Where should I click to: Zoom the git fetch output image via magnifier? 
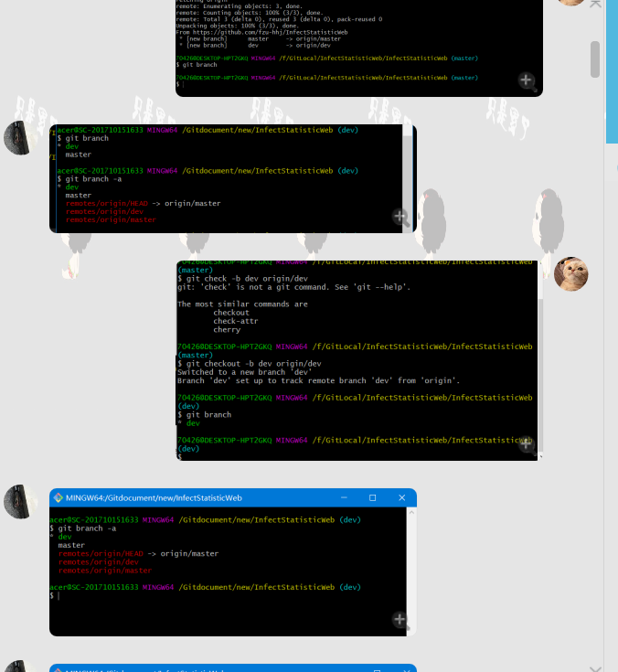point(527,81)
